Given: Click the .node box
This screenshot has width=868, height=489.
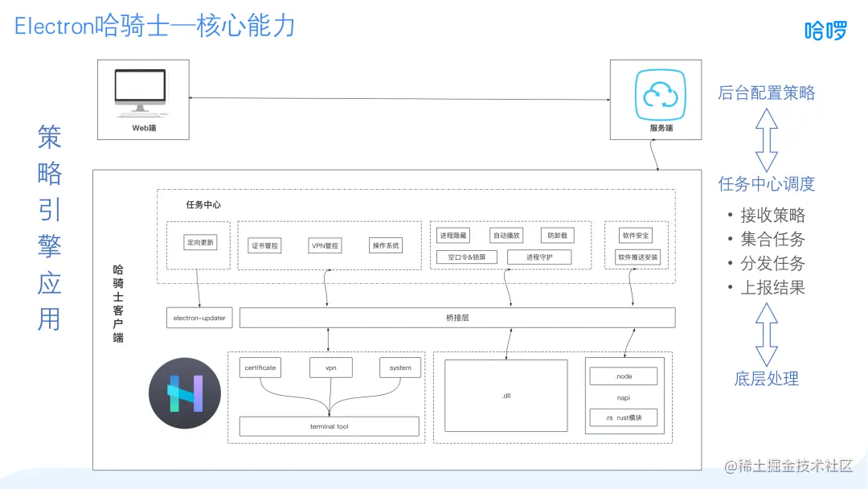Looking at the screenshot, I should [x=624, y=376].
